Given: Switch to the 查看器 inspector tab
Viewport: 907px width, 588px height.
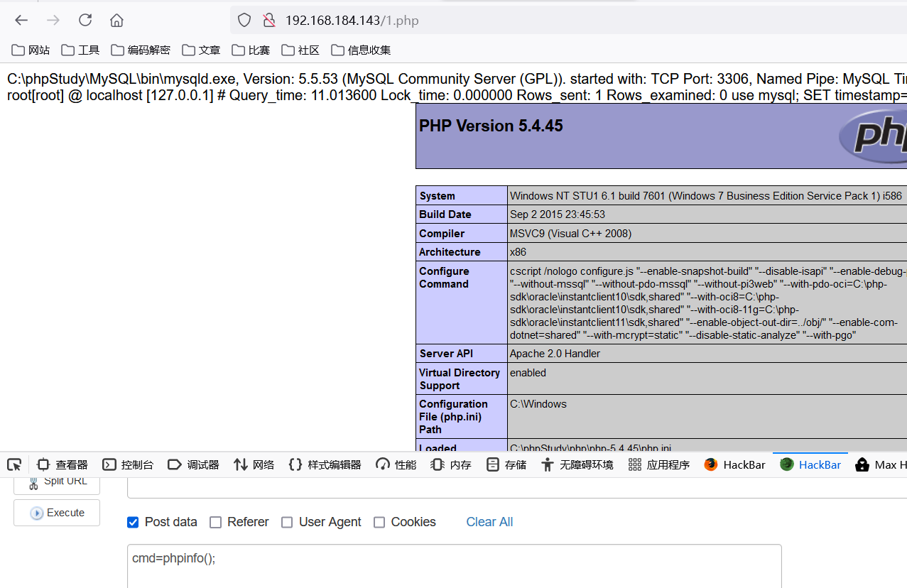Looking at the screenshot, I should point(63,464).
